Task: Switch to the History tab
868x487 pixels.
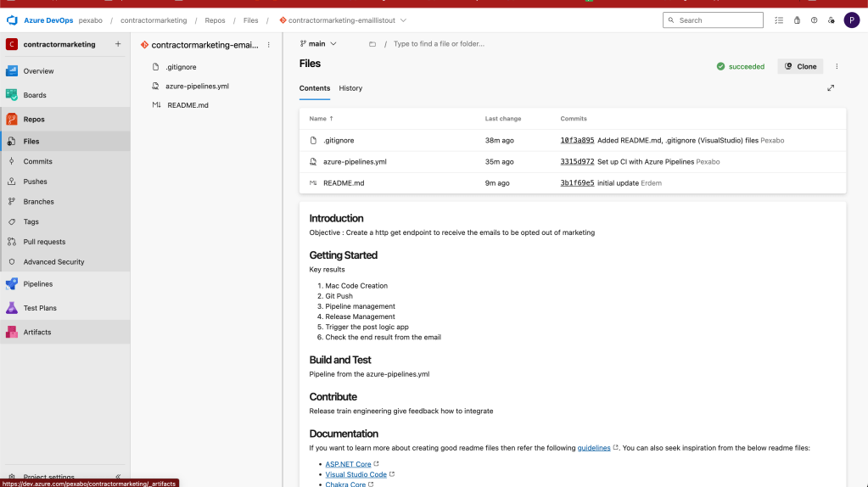Action: [x=350, y=88]
